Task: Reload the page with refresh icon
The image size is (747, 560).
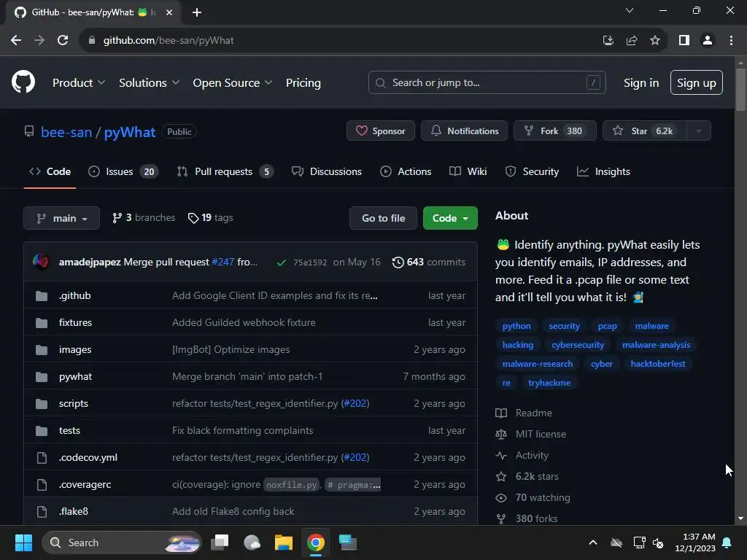Action: coord(63,41)
